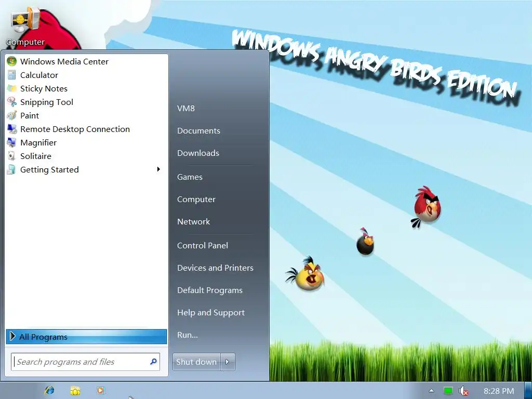Expand Getting Started submenu arrow
The image size is (532, 399).
[158, 169]
